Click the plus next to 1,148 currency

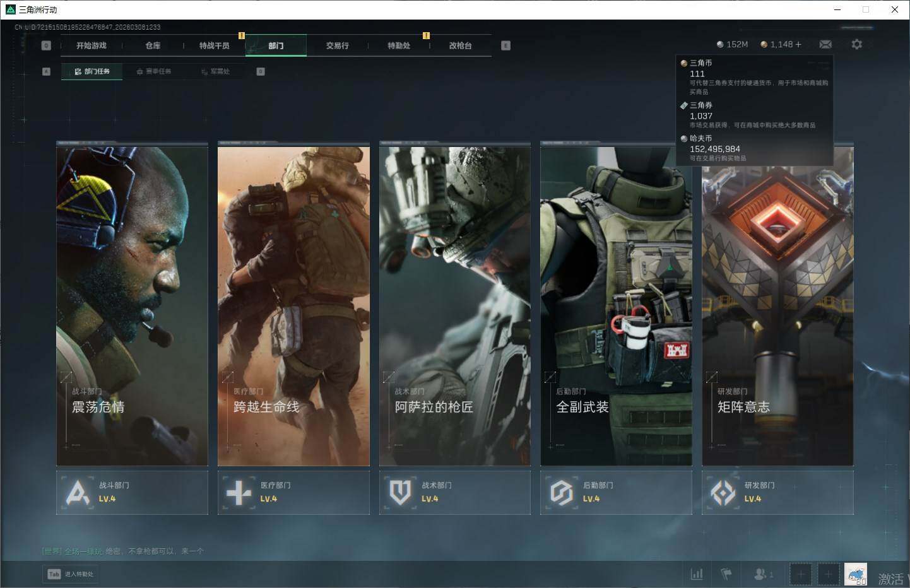point(798,44)
